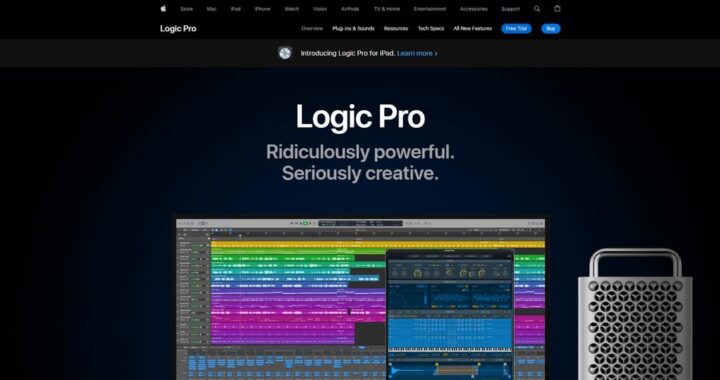Open the shopping bag icon
720x380 pixels.
coord(557,8)
